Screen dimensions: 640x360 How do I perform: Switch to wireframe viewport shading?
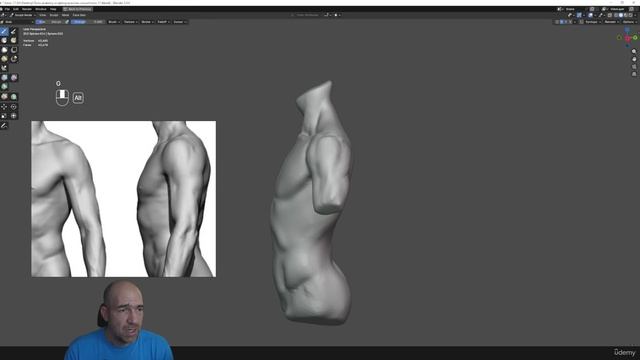[616, 15]
